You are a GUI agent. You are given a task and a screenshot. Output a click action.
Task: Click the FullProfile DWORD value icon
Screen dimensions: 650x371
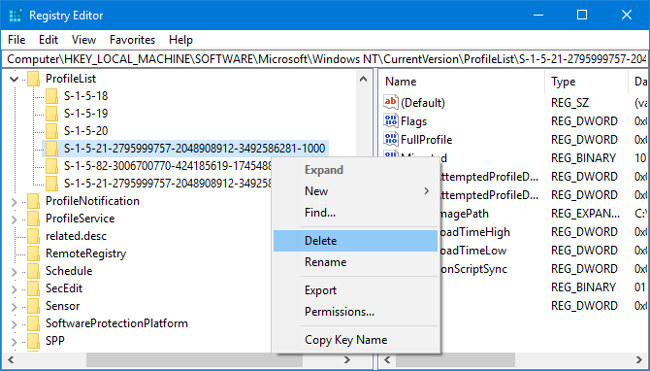[391, 140]
